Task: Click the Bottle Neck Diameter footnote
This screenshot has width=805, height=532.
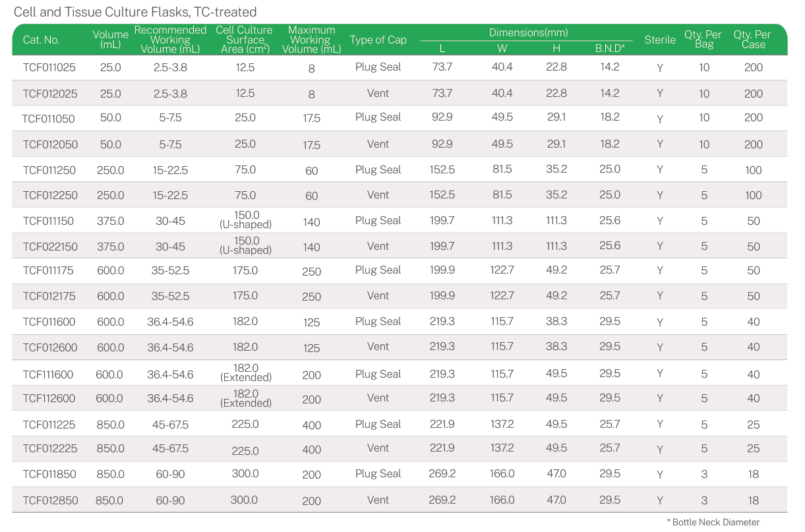Action: click(713, 522)
